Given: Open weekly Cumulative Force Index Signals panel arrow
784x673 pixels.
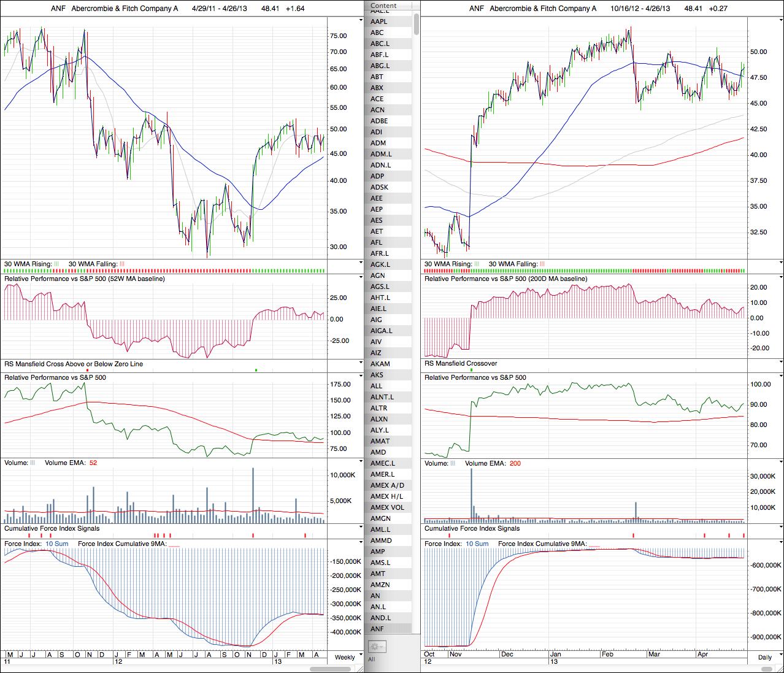Looking at the screenshot, I should click(x=361, y=528).
